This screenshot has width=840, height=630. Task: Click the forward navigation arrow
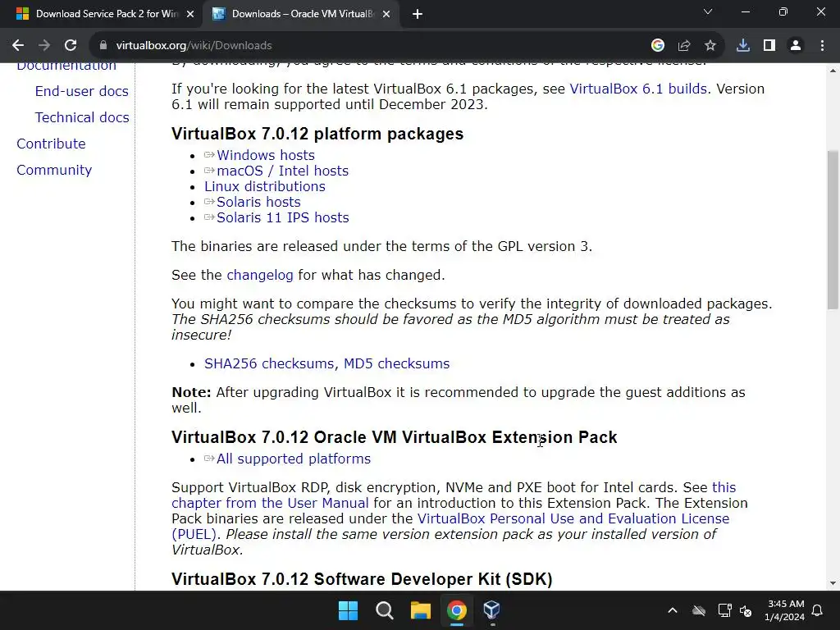pyautogui.click(x=44, y=46)
